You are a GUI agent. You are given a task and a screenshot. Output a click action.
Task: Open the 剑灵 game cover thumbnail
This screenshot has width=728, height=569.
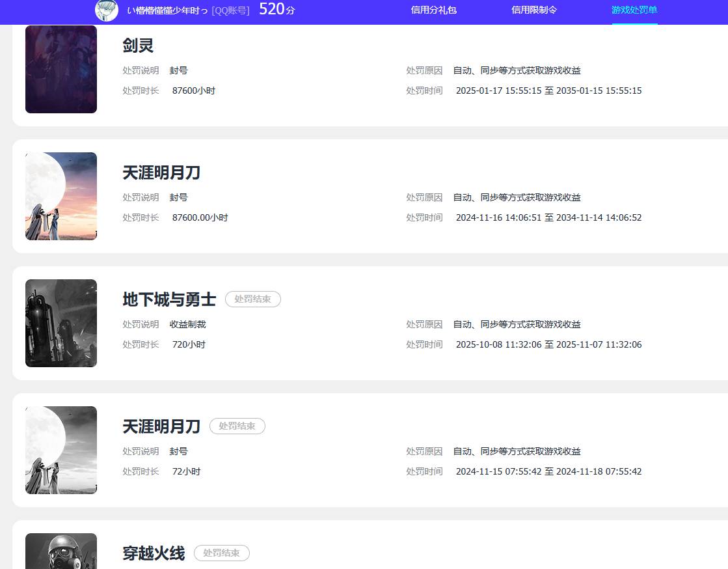pos(61,69)
